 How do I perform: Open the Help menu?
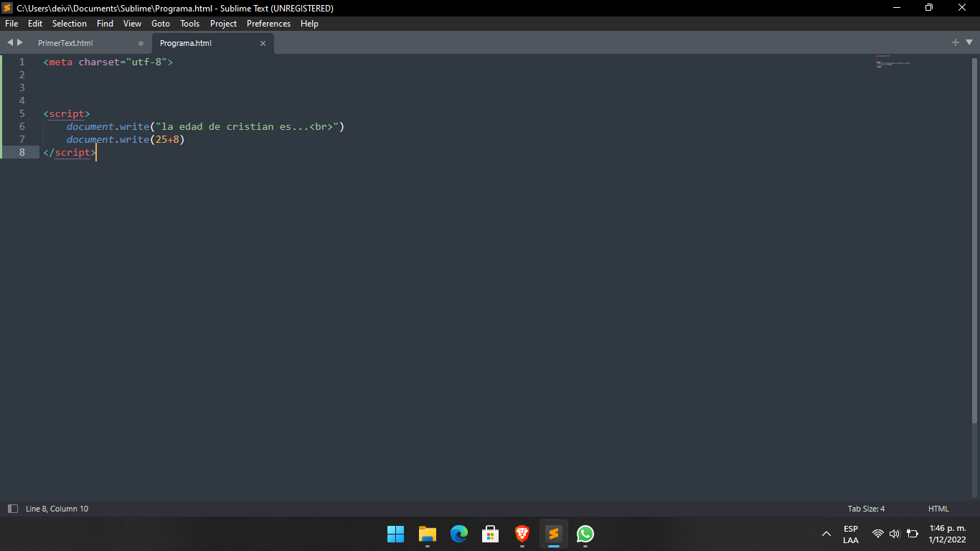(x=309, y=24)
